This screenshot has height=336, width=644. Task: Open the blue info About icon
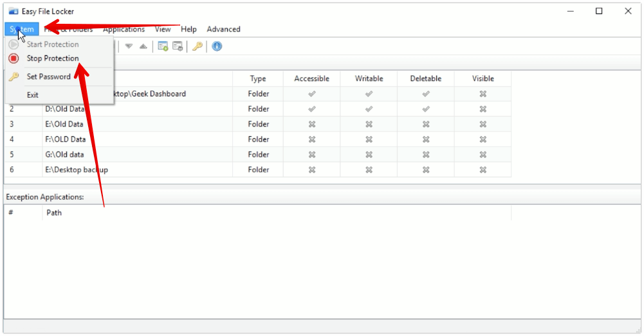click(217, 46)
